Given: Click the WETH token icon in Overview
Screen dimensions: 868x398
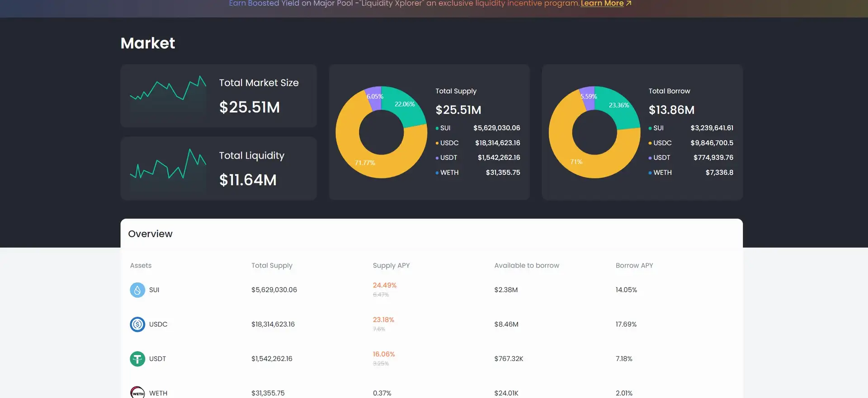Looking at the screenshot, I should click(137, 392).
